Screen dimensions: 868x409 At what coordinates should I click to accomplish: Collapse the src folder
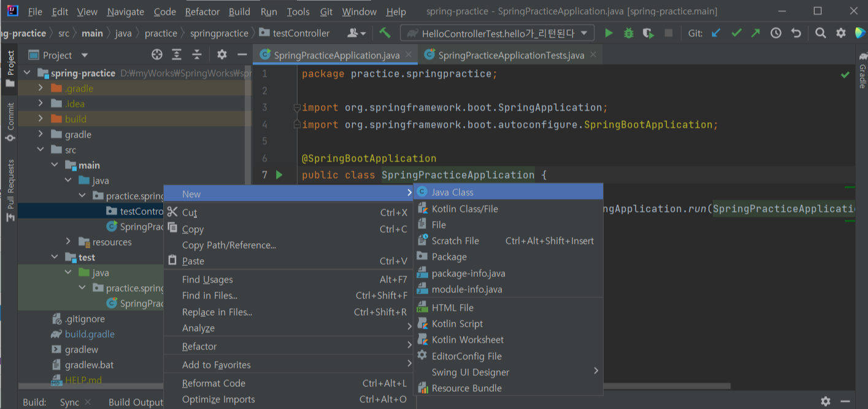pos(40,150)
